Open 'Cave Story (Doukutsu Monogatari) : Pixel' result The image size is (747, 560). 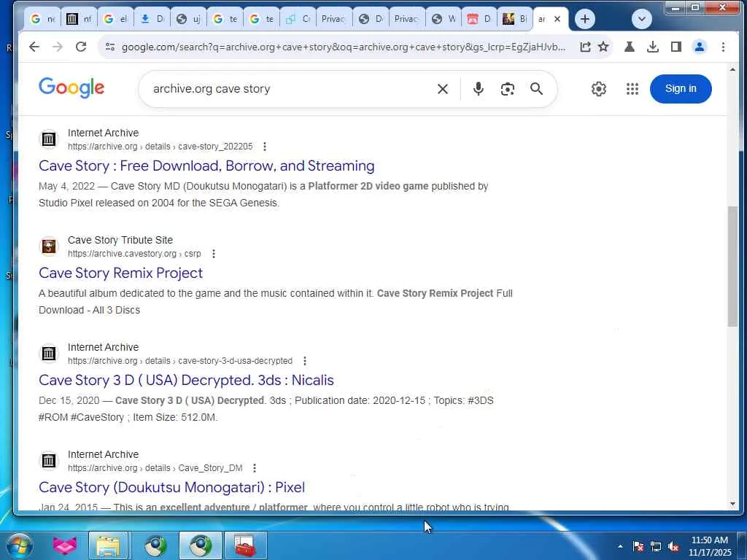coord(171,487)
